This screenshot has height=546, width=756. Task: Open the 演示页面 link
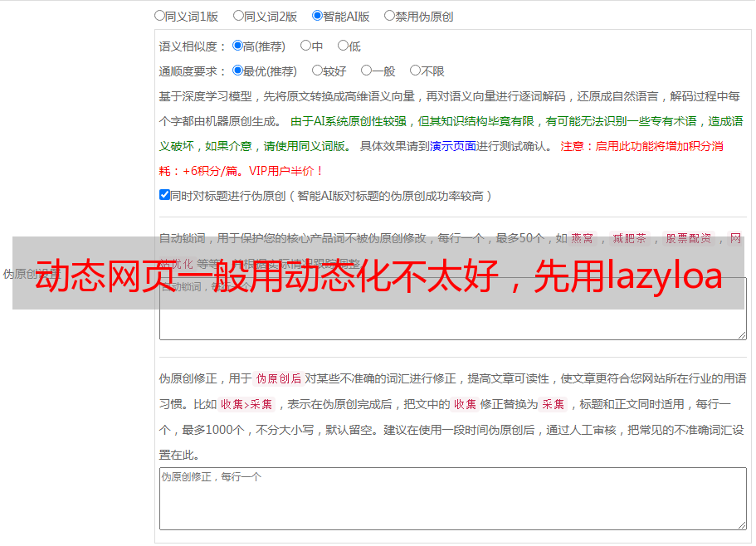(x=453, y=146)
